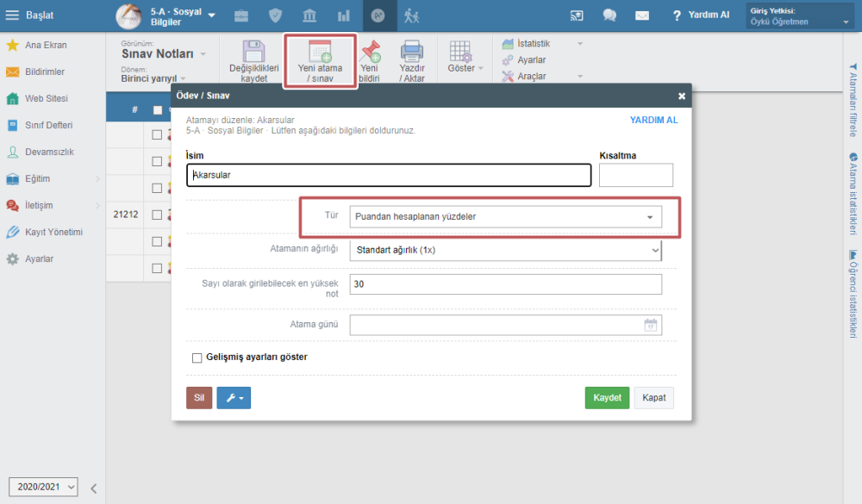
Task: Click the green Kaydet button
Action: point(607,398)
